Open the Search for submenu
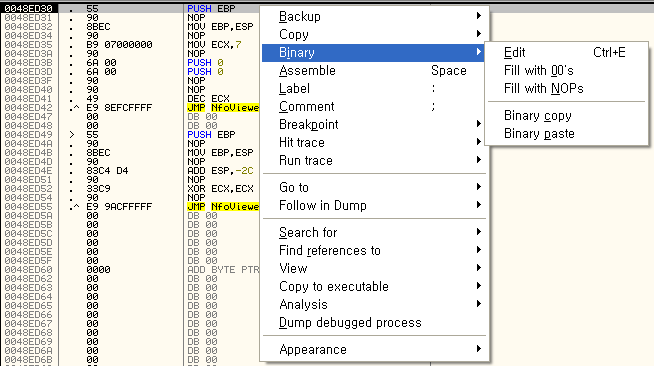The image size is (654, 366). [373, 232]
